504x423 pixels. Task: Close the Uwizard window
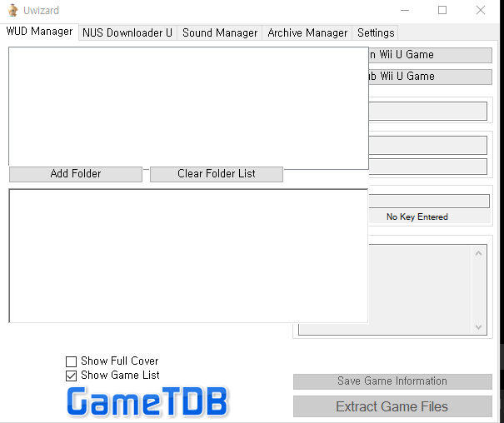[x=481, y=10]
